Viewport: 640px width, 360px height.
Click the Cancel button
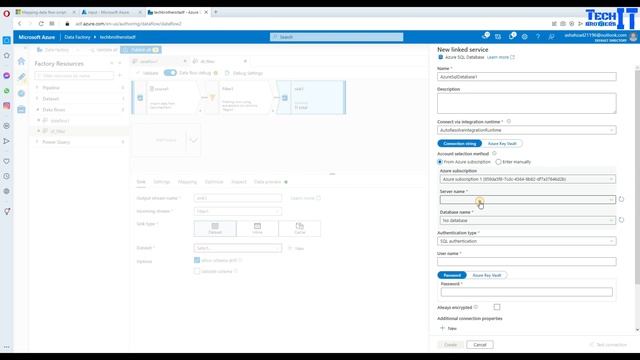pos(480,345)
